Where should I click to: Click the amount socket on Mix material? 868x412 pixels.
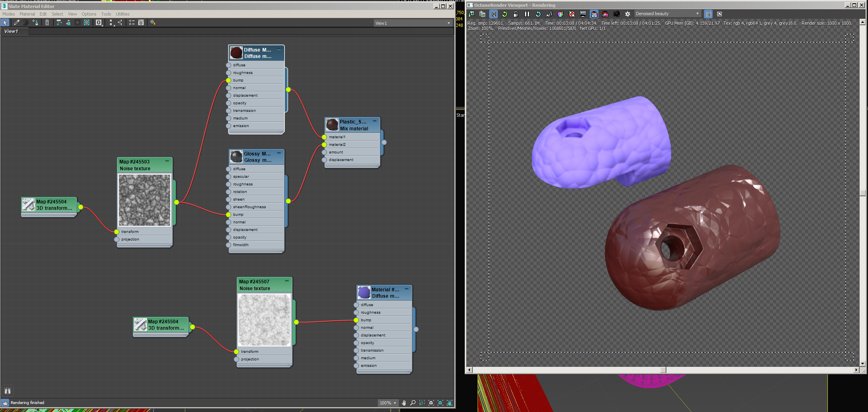324,152
